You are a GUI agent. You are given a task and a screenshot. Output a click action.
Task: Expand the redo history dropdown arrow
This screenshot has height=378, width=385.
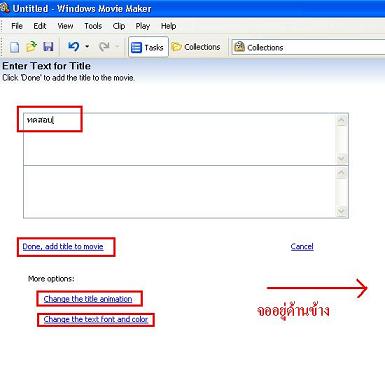(x=117, y=46)
